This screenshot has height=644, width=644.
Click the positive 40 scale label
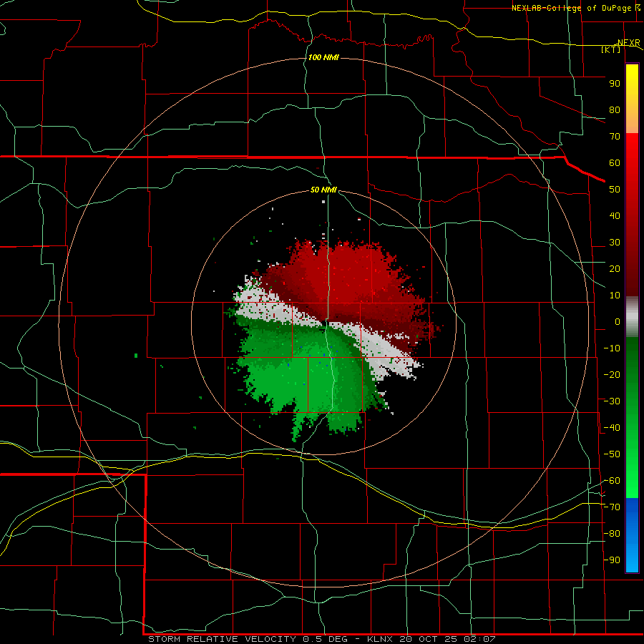[615, 216]
